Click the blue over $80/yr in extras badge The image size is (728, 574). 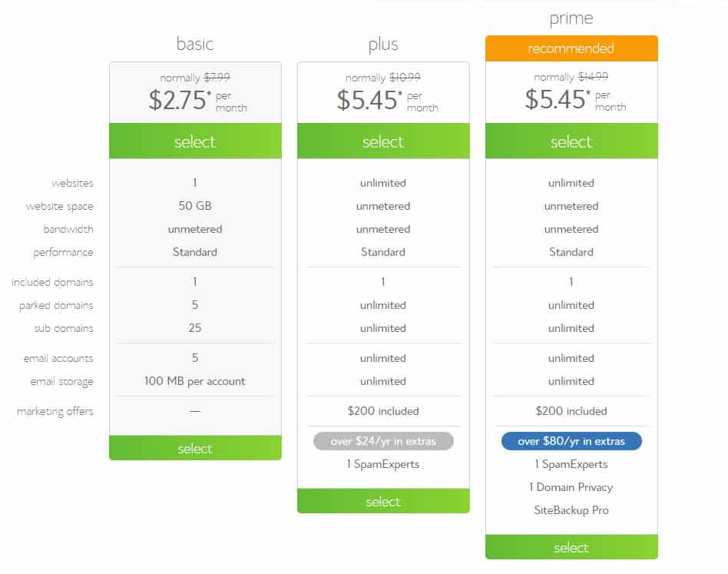(571, 441)
